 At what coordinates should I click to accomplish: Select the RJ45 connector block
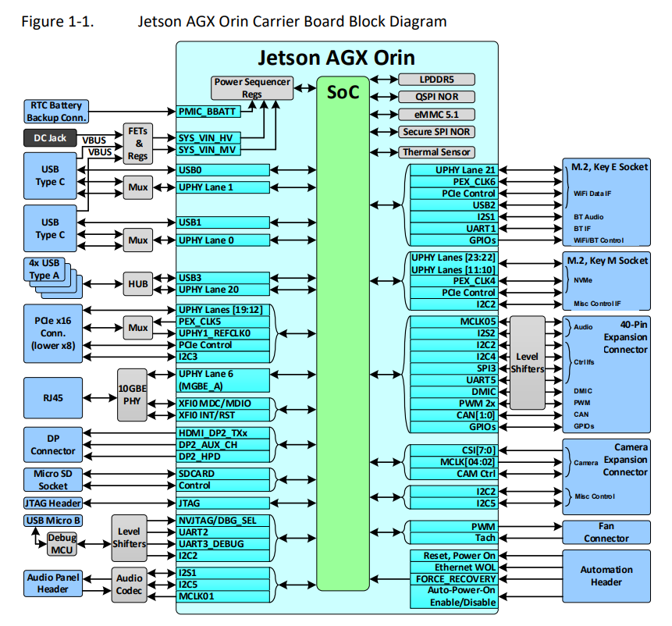53,398
